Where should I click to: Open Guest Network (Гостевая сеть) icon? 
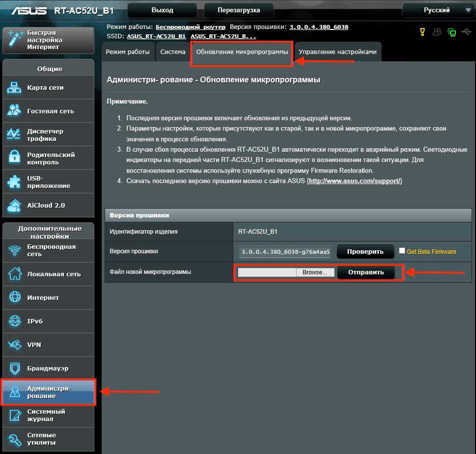coord(14,111)
